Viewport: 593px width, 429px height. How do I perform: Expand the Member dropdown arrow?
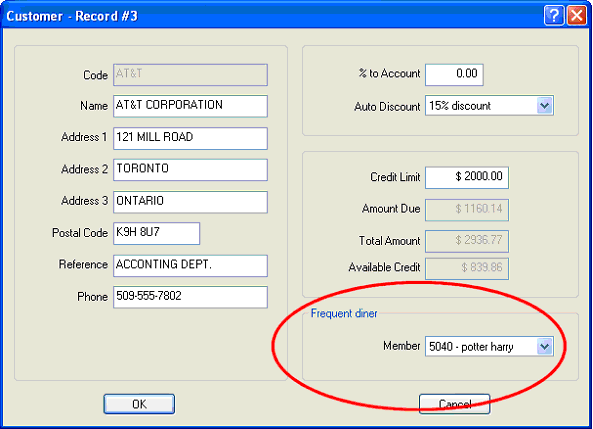coord(545,346)
